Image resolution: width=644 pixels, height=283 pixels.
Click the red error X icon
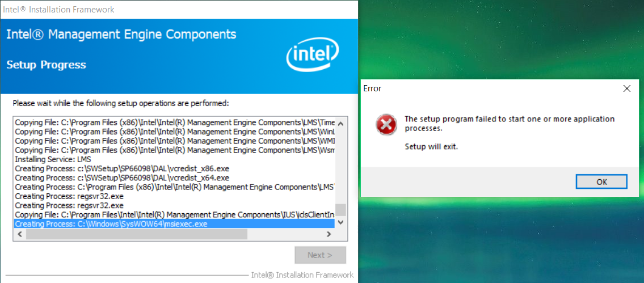386,125
